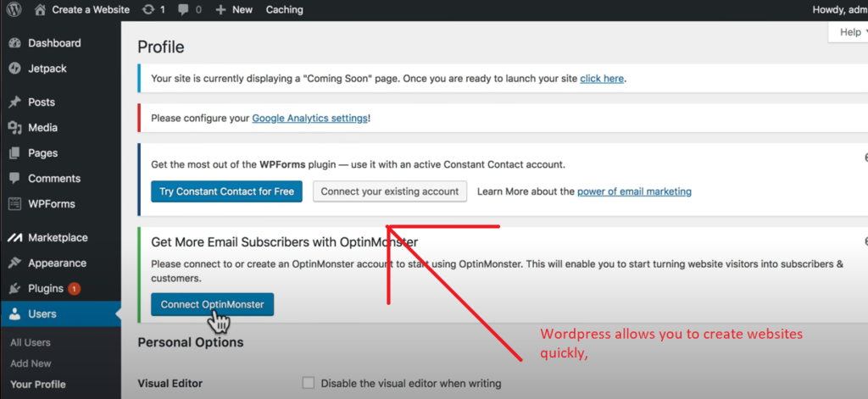Open the Pages menu

click(x=42, y=152)
